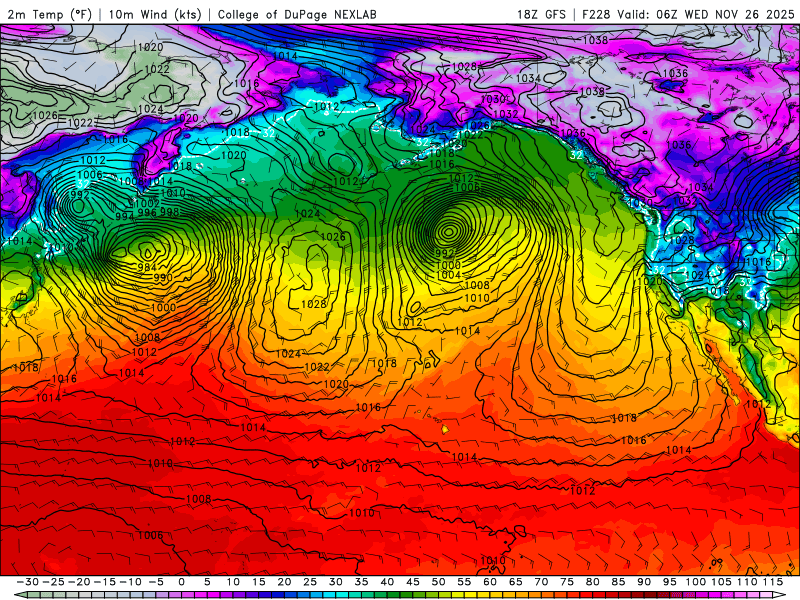Select the -30 value on temperature scale
This screenshot has height=600, width=800.
[28, 582]
